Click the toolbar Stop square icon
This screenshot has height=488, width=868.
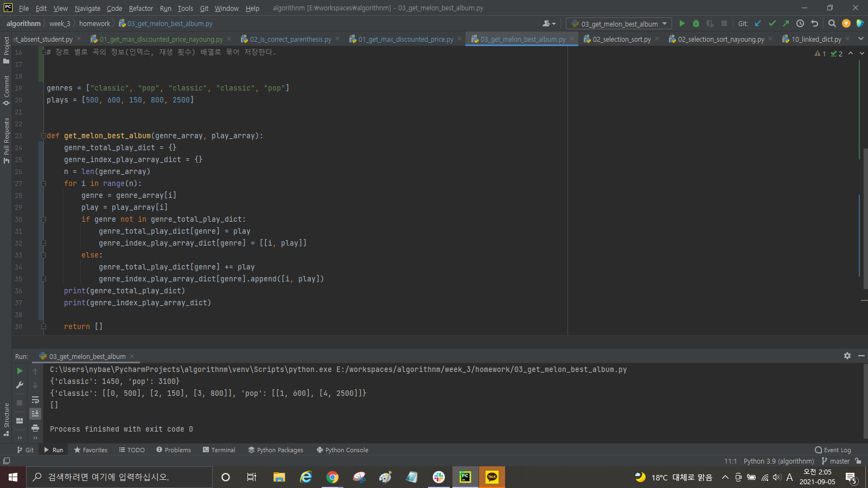(x=724, y=23)
